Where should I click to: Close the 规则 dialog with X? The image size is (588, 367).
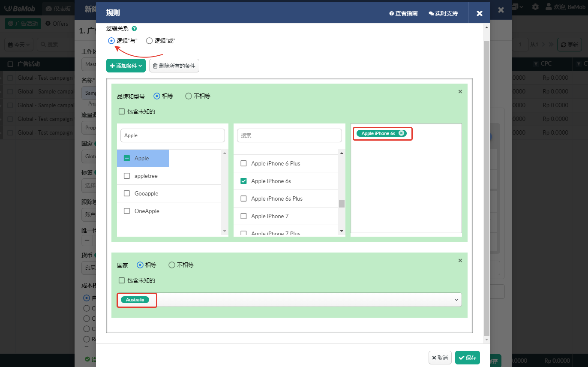pyautogui.click(x=480, y=13)
